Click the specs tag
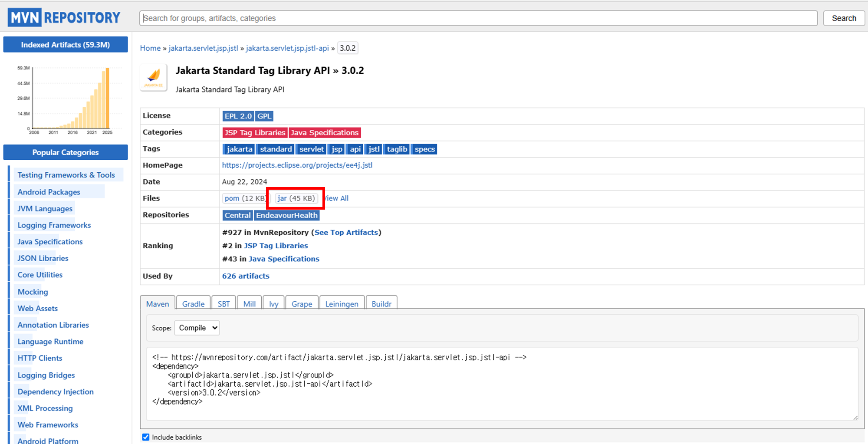 point(424,149)
